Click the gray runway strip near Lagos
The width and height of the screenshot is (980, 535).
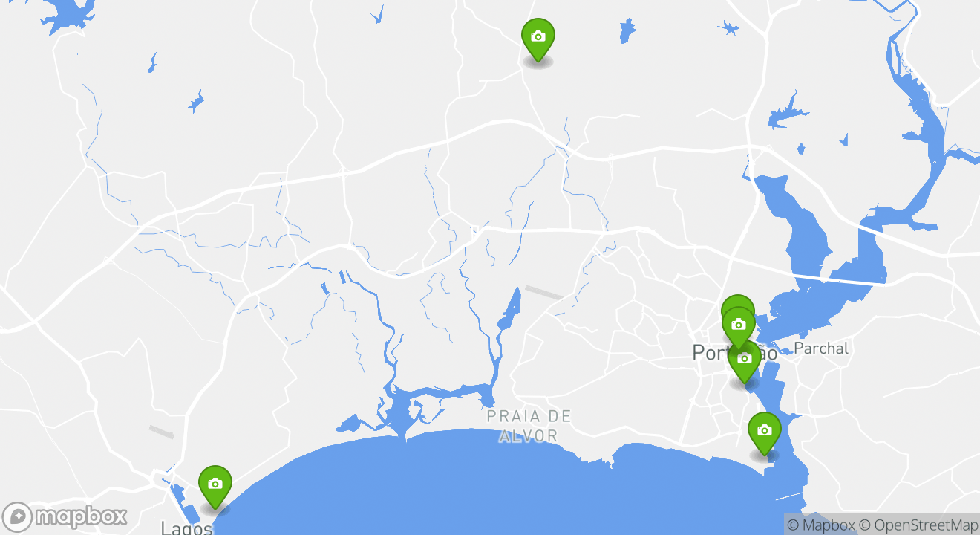(161, 432)
